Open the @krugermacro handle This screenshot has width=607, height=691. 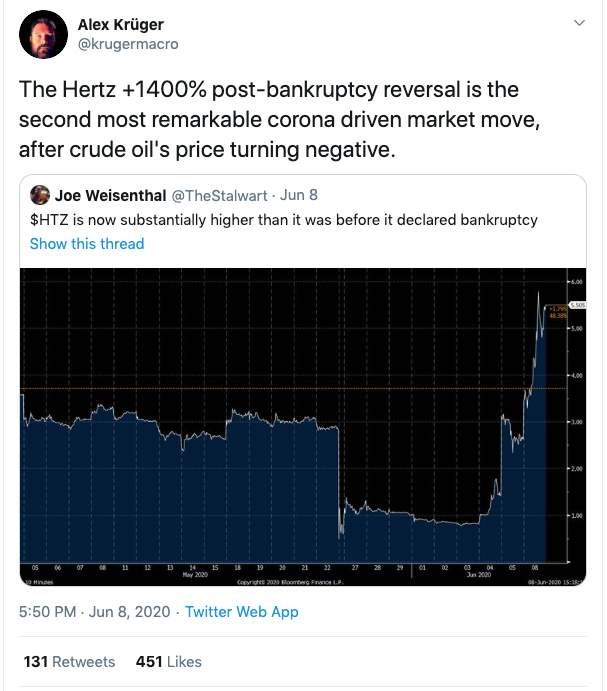coord(128,44)
